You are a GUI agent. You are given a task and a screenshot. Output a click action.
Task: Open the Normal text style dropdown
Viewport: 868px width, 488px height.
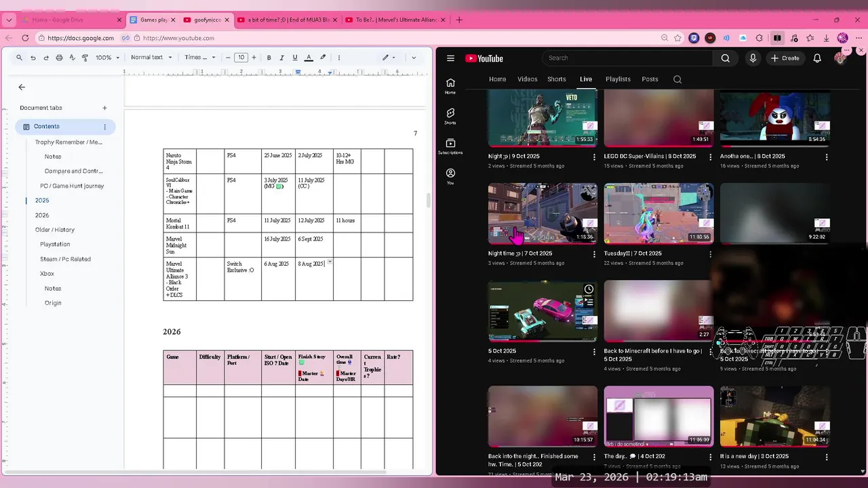coord(151,58)
